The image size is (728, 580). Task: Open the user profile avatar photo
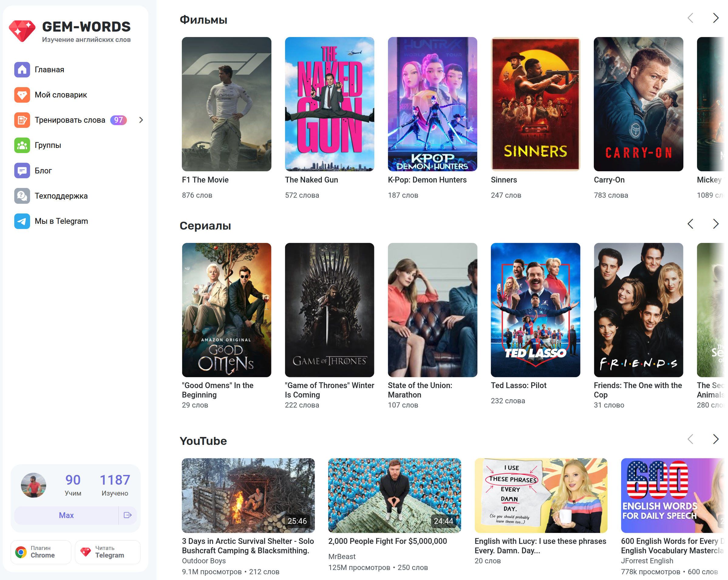pos(33,486)
